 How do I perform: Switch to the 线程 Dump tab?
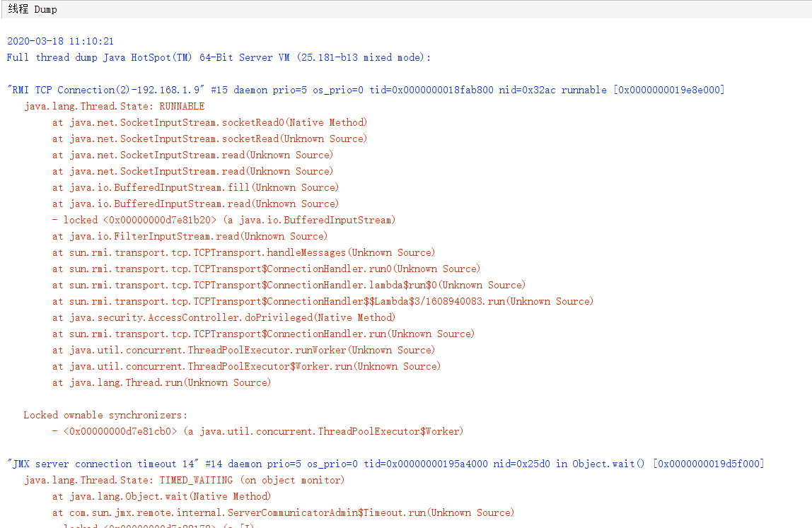(32, 9)
